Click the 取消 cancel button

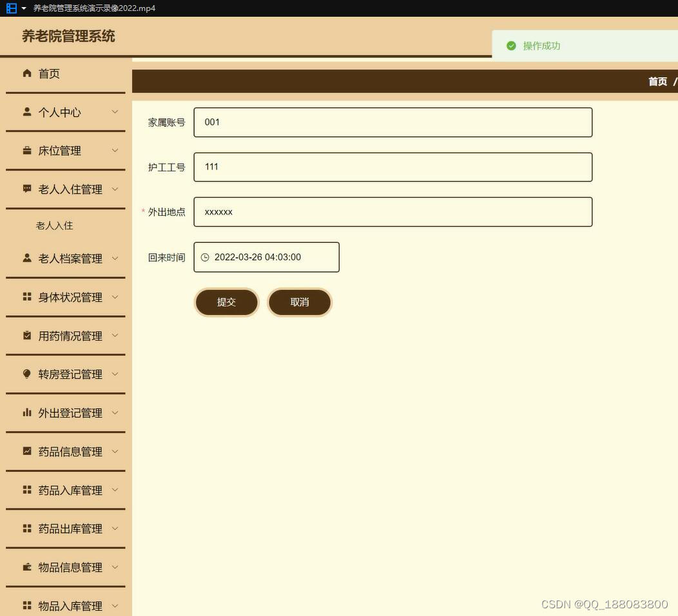coord(299,302)
